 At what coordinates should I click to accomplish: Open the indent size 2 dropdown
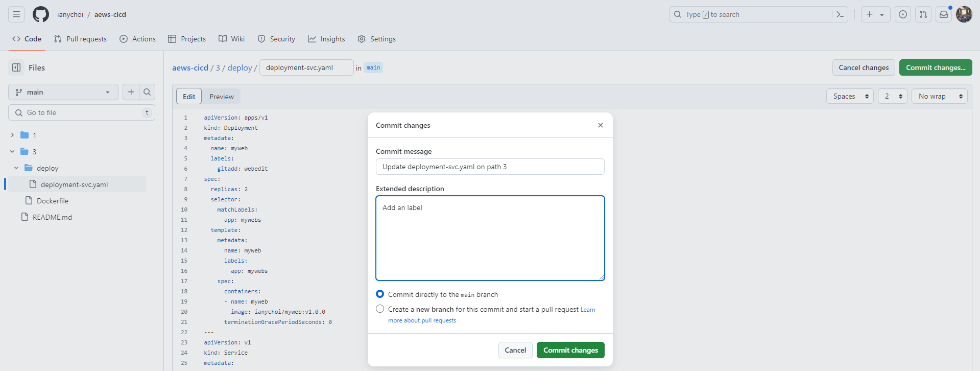[892, 96]
